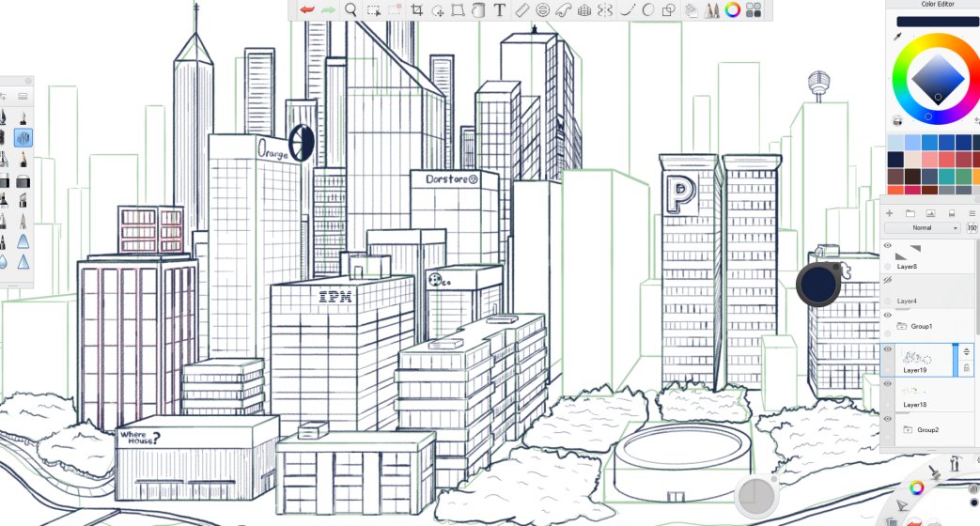Add a new layer with plus icon
Image resolution: width=980 pixels, height=526 pixels.
point(890,213)
